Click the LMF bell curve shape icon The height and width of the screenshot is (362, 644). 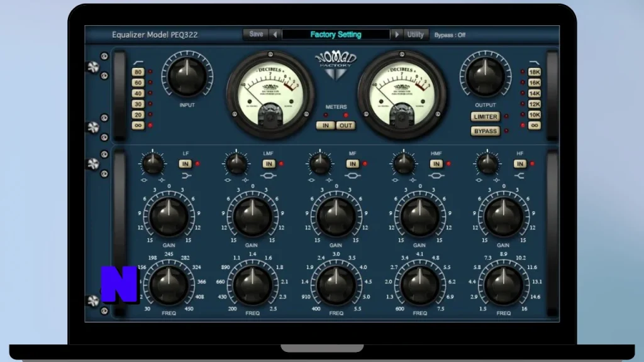(x=268, y=176)
